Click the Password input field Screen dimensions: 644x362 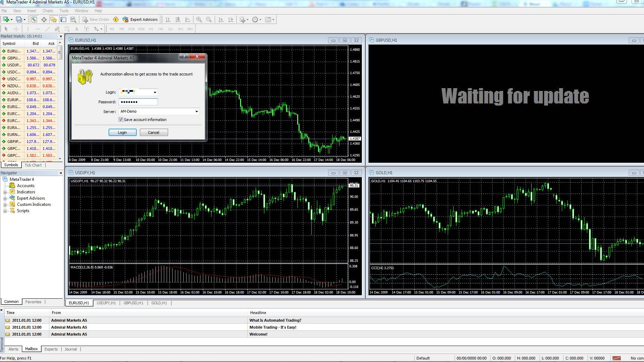coord(138,102)
